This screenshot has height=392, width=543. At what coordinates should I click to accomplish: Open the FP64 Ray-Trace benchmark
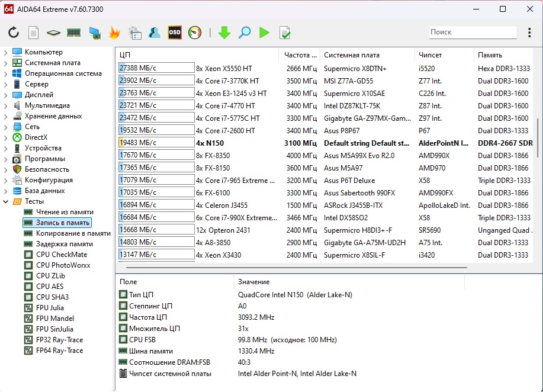(60, 351)
